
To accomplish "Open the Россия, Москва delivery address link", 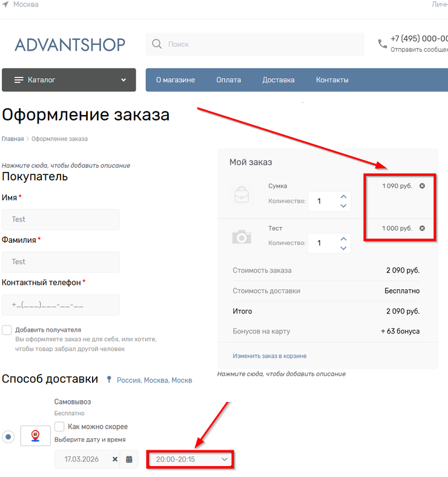I will (x=154, y=380).
